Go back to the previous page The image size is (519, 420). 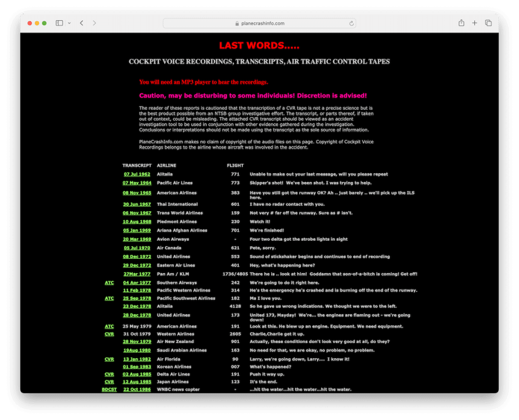pyautogui.click(x=82, y=23)
